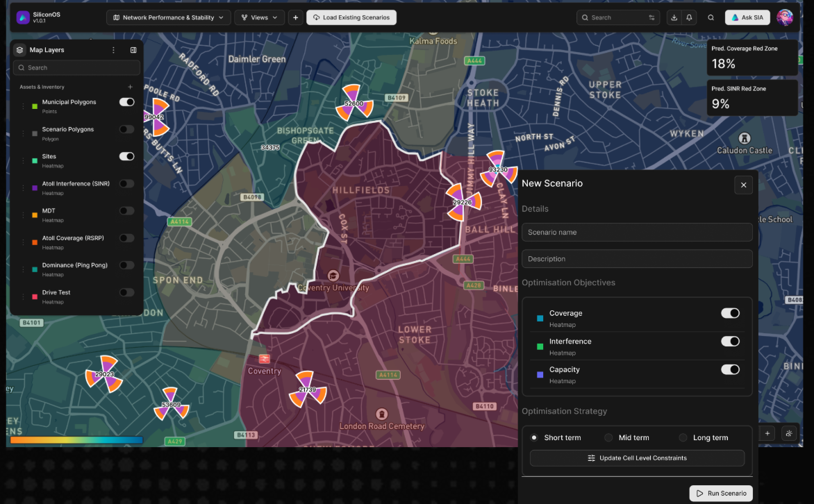814x504 pixels.
Task: Click the Hillfields map label
Action: [x=360, y=190]
